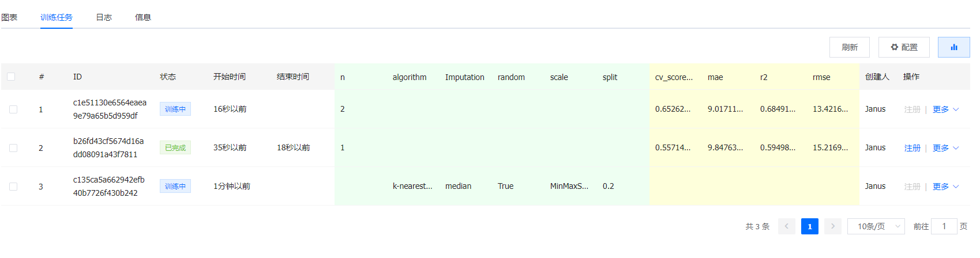Expand 更多 menu for row 1

[x=945, y=109]
